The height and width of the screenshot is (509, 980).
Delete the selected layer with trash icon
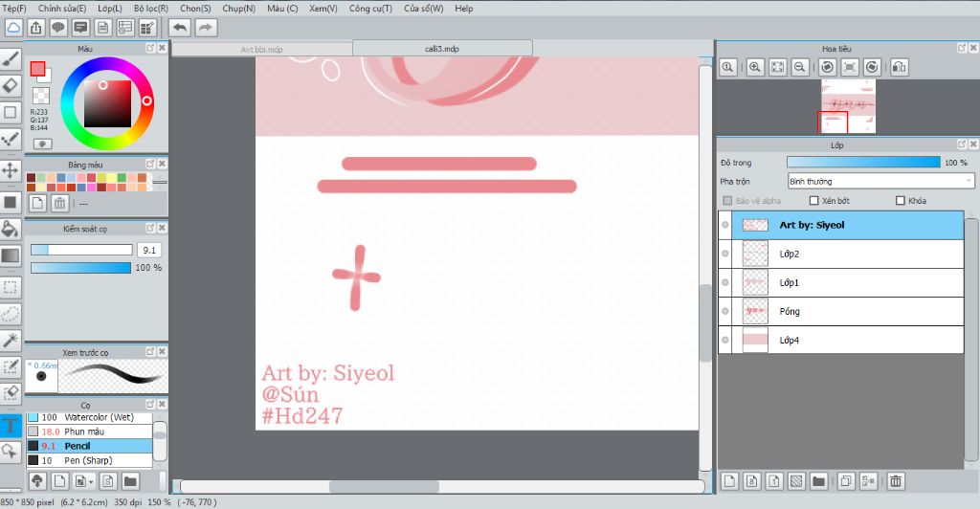tap(896, 481)
